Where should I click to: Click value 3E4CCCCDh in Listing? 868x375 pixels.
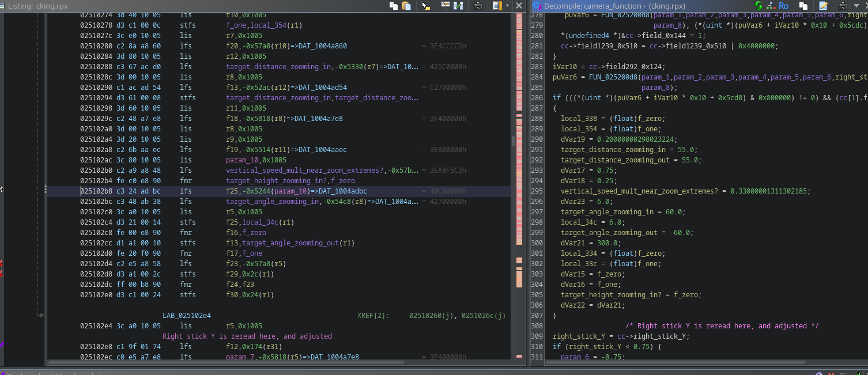click(448, 46)
